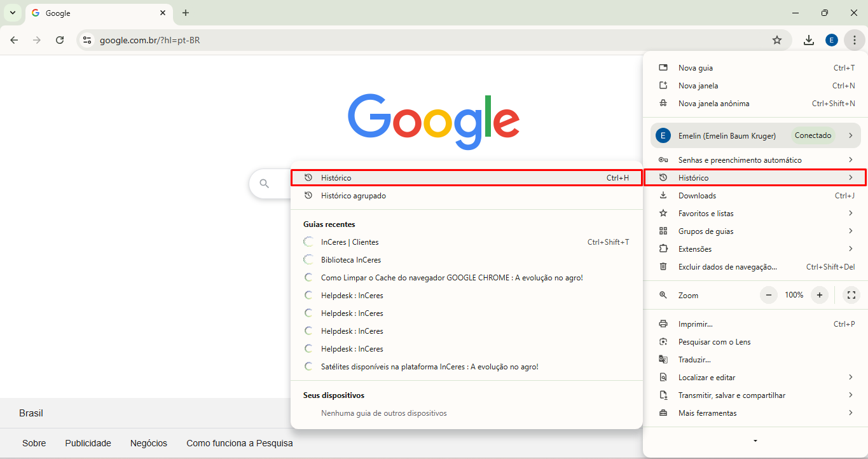
Task: Choose Nova janela from the menu
Action: point(755,86)
